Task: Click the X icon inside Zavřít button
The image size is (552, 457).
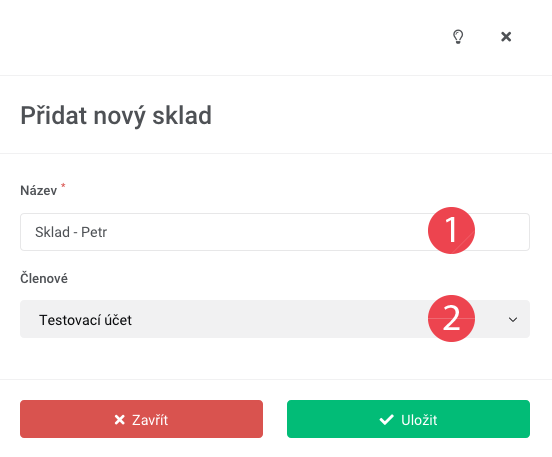Action: click(120, 420)
